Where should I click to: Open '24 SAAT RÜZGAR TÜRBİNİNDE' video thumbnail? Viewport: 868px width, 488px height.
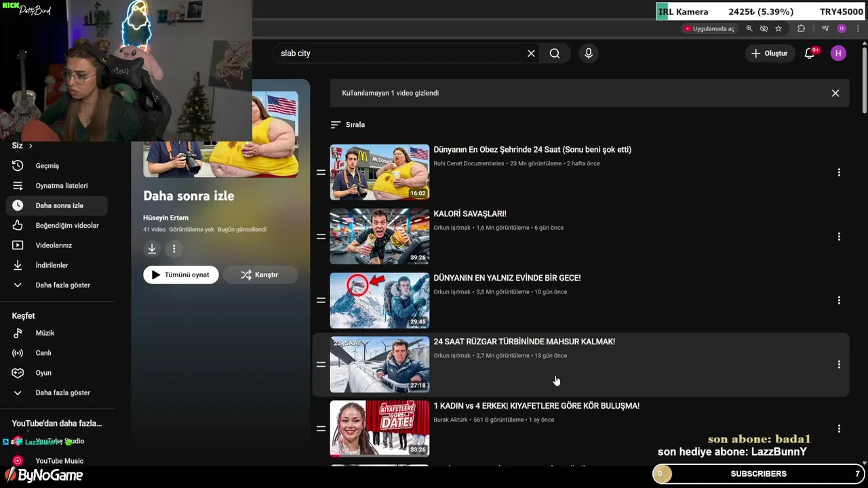coord(380,365)
